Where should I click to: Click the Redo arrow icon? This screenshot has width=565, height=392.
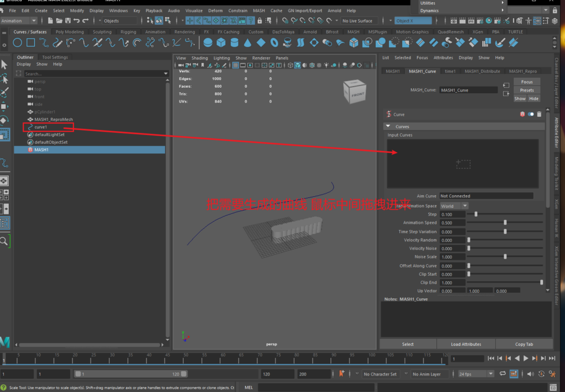(x=86, y=20)
